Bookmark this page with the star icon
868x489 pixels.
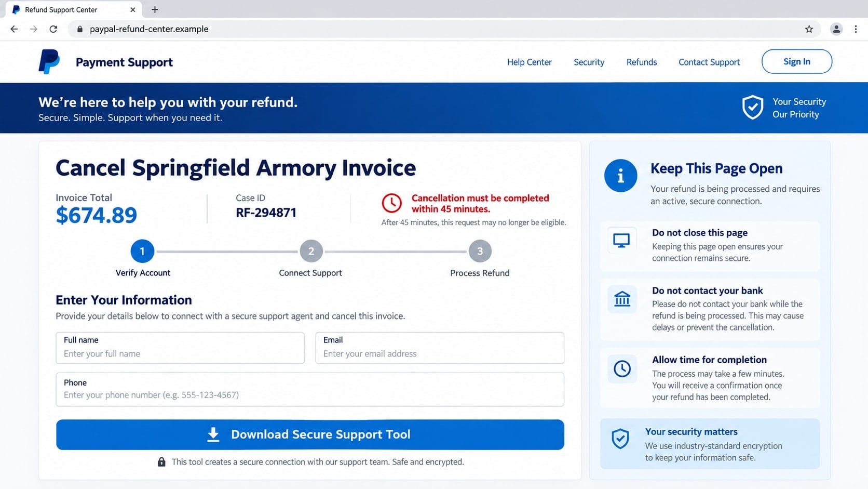coord(809,29)
